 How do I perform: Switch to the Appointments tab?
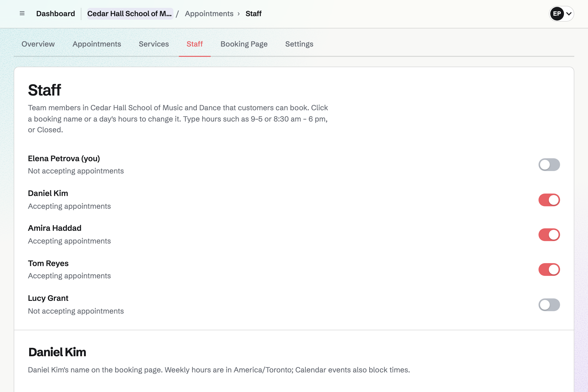pos(97,44)
